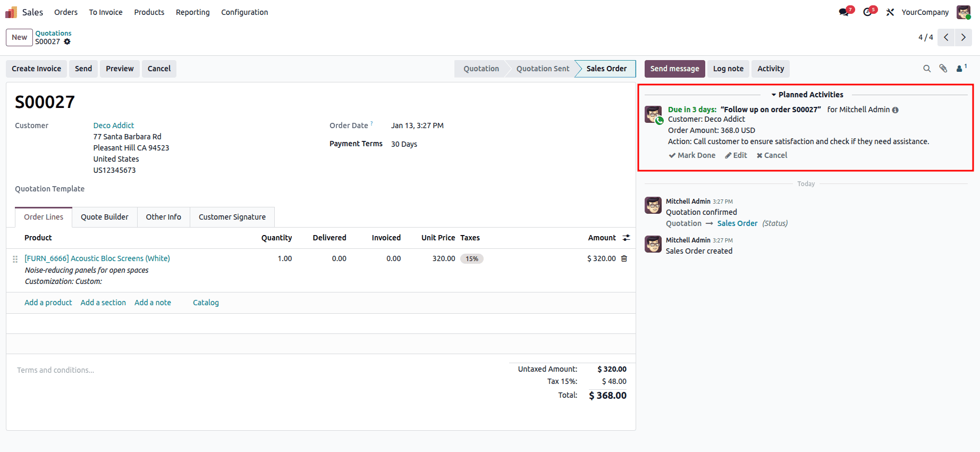
Task: Open the messages speech bubble icon
Action: click(844, 12)
